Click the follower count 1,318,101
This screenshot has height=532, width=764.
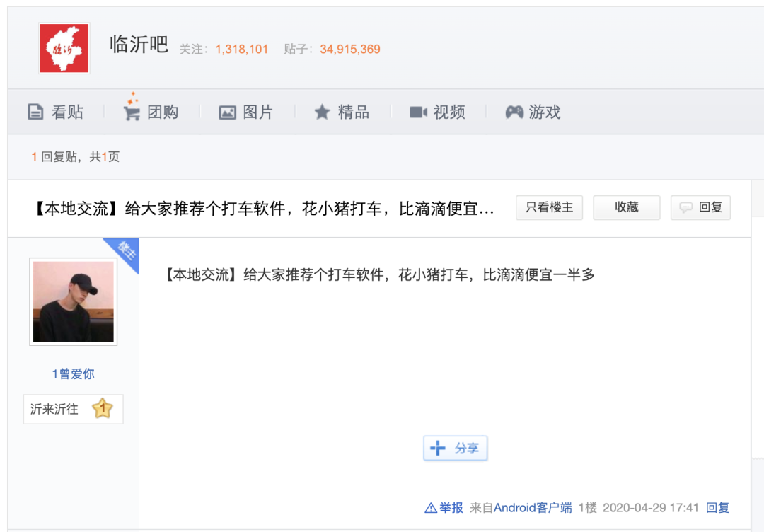click(x=242, y=50)
